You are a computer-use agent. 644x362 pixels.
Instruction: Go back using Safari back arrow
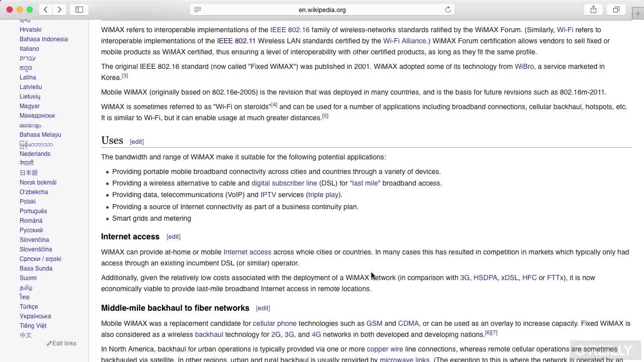pos(46,10)
